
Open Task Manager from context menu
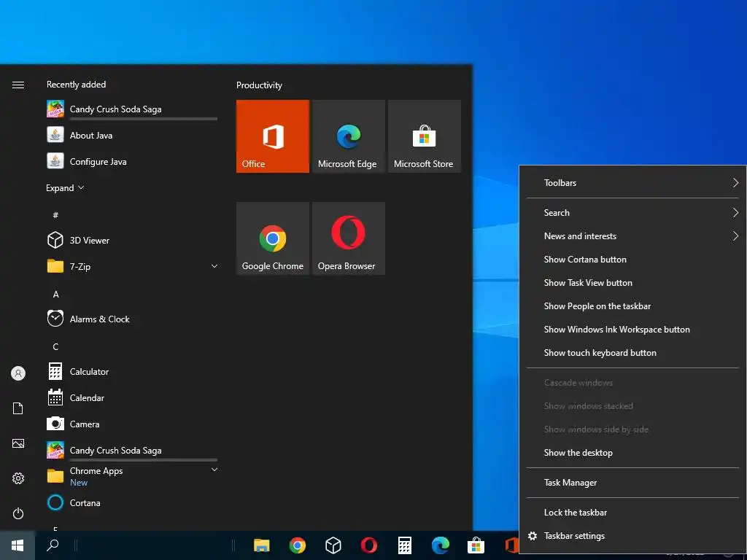click(x=632, y=483)
